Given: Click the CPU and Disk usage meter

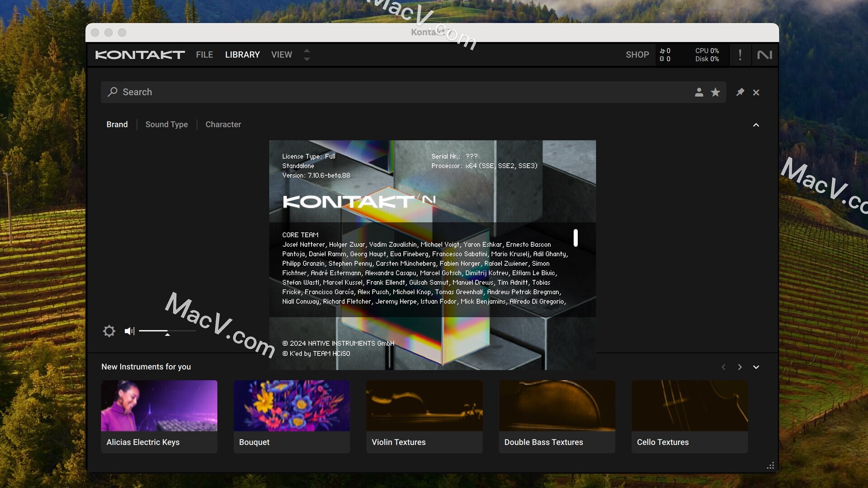Looking at the screenshot, I should [707, 55].
